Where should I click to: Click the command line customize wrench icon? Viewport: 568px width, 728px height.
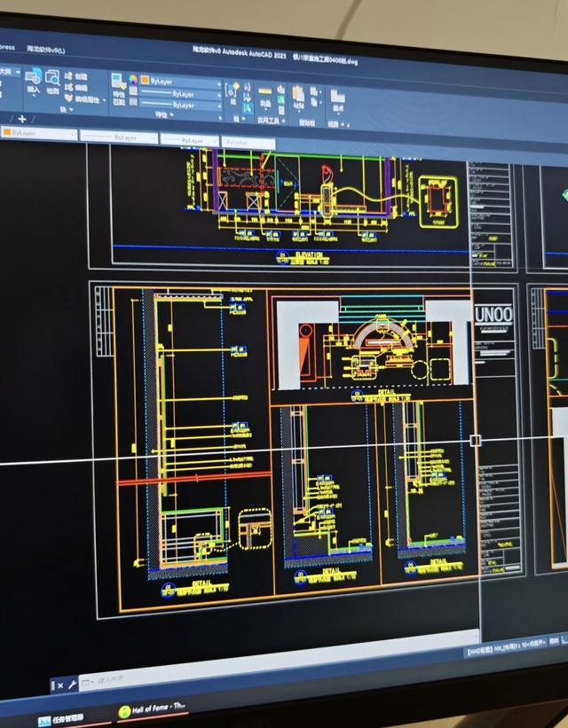(x=72, y=685)
